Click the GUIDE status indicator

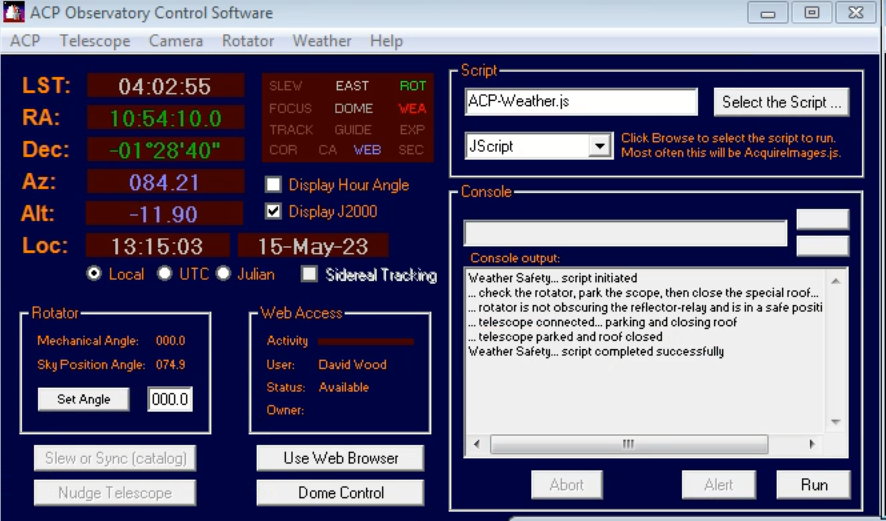pos(353,129)
